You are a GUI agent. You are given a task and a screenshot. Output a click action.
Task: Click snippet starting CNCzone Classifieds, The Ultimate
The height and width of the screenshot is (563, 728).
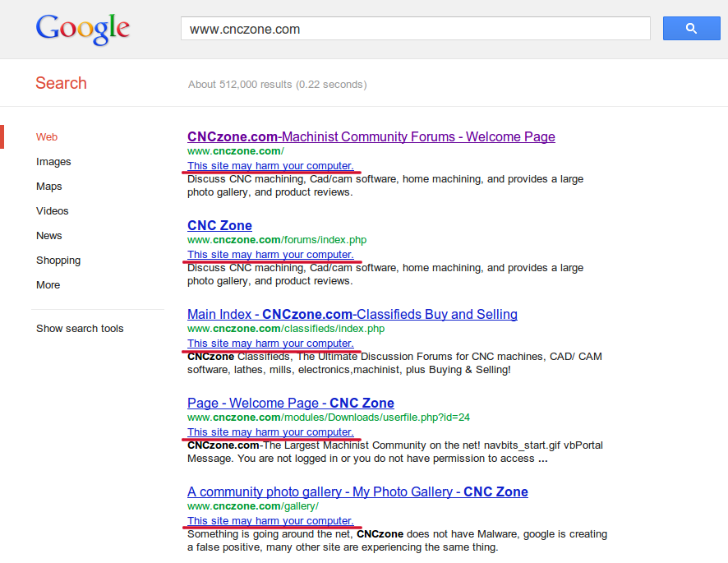pyautogui.click(x=394, y=363)
